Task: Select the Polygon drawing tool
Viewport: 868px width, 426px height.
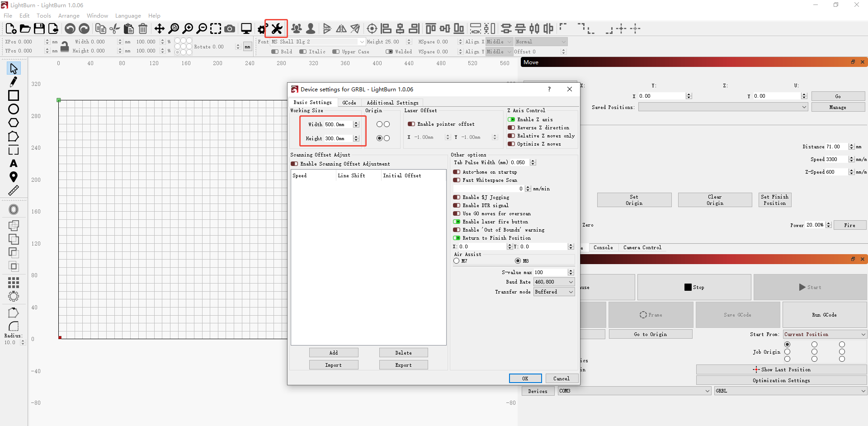Action: pyautogui.click(x=14, y=123)
